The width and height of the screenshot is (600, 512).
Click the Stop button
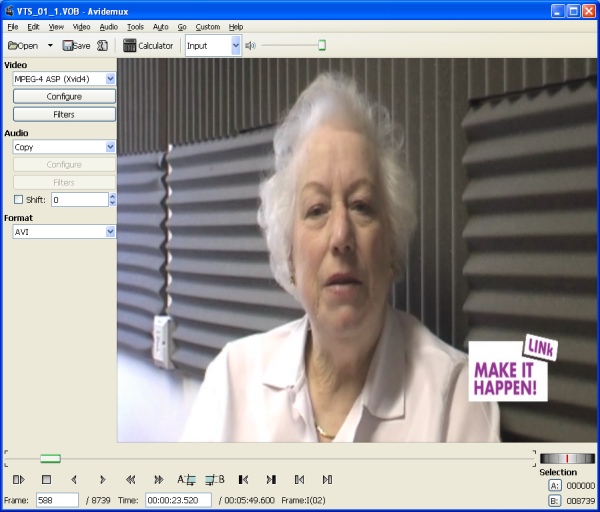[46, 479]
